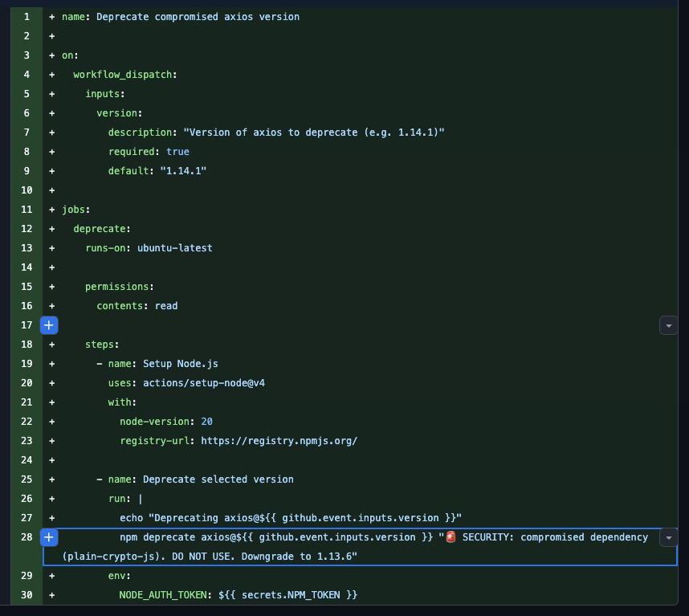Screen dimensions: 689x616
Task: Click "Deprecate compromised axios version" workflow name
Action: pyautogui.click(x=198, y=17)
